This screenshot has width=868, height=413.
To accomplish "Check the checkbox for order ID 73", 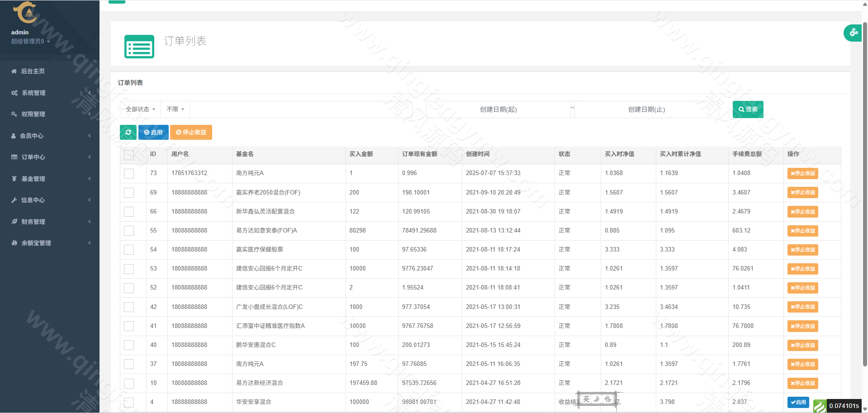I will coord(129,174).
